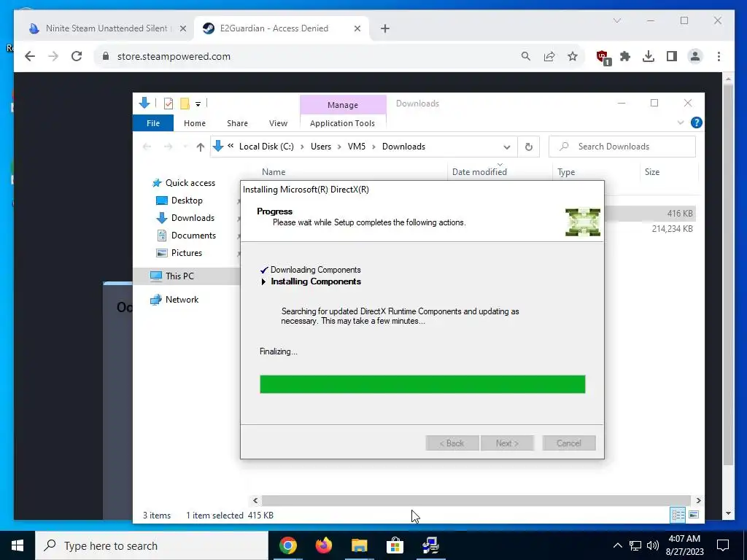Click the search magnifier in Chrome's address bar
747x560 pixels.
point(525,56)
